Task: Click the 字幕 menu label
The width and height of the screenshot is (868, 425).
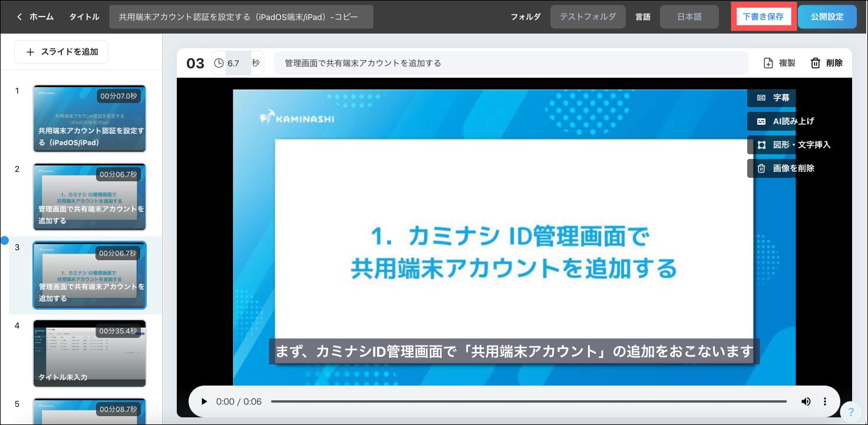Action: [x=781, y=98]
